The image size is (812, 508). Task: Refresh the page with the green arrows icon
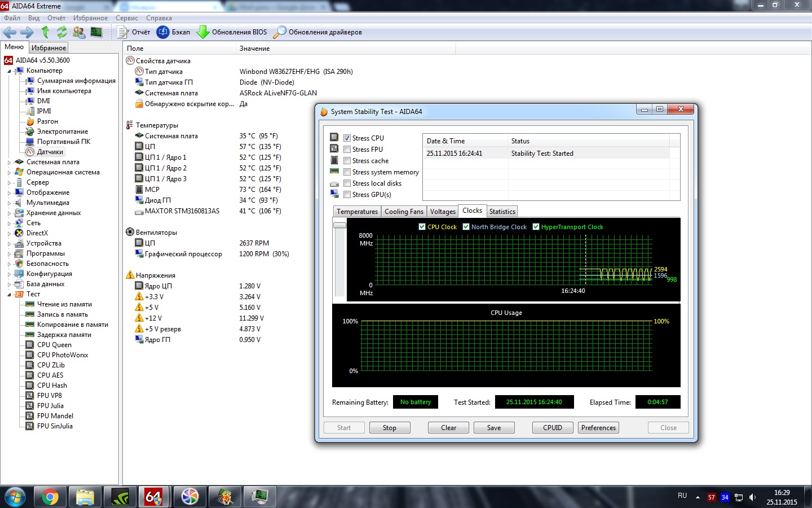point(62,32)
